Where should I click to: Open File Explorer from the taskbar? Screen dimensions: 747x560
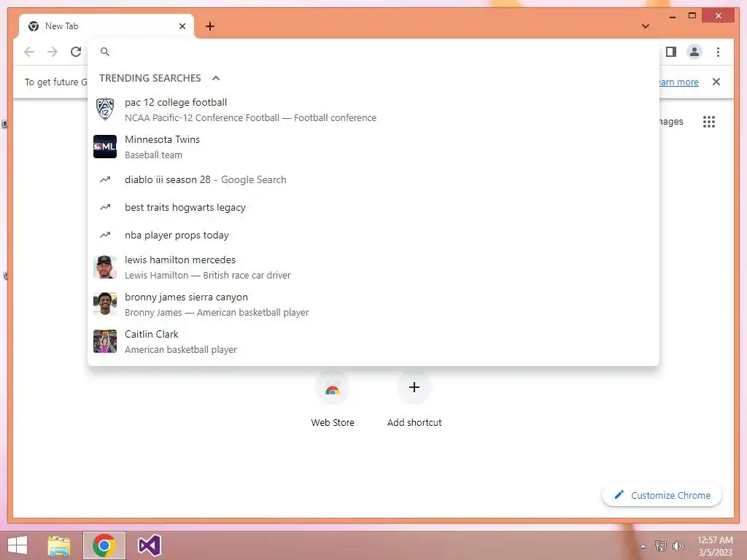coord(59,545)
